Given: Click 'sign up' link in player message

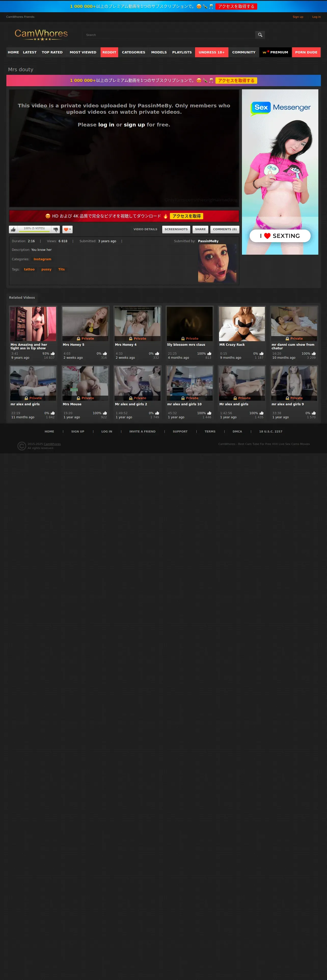Looking at the screenshot, I should pos(134,125).
